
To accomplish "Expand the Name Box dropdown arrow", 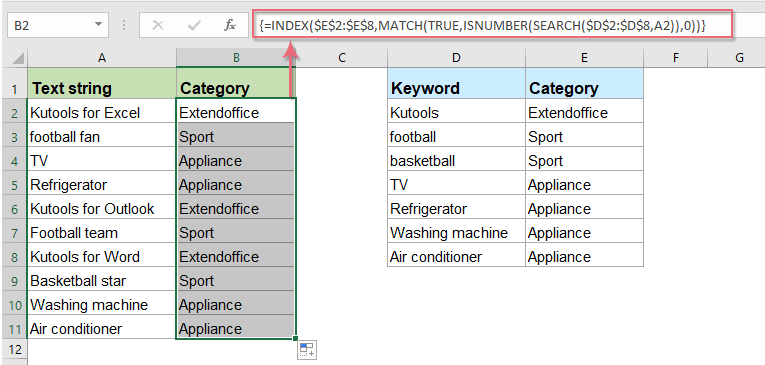I will (99, 24).
